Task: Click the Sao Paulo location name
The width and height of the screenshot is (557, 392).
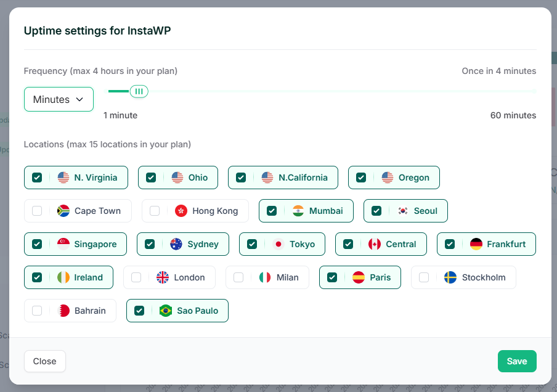Action: coord(197,311)
